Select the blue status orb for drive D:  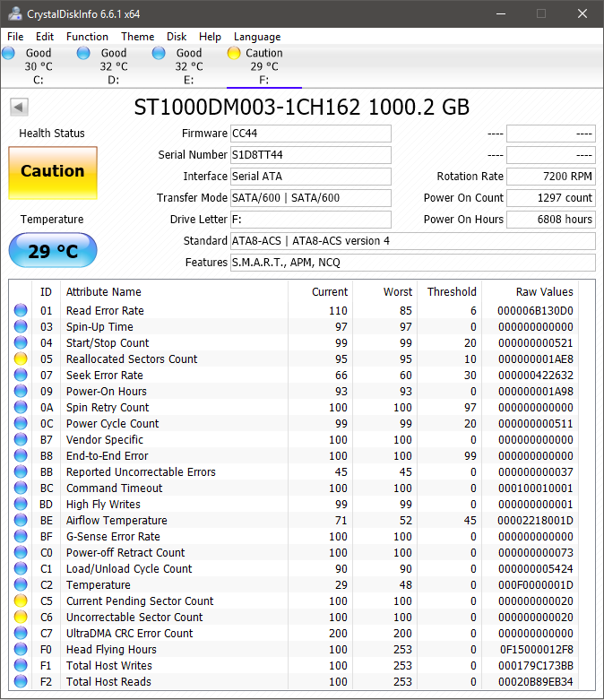(x=83, y=53)
